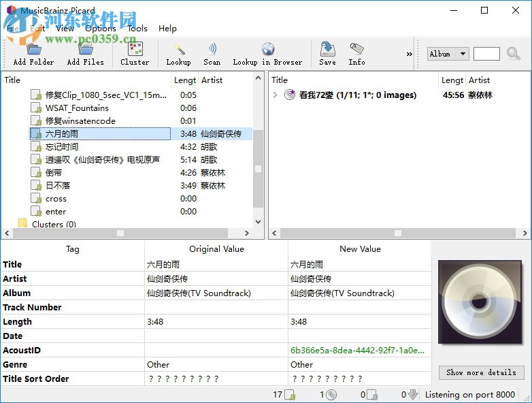The image size is (532, 403).
Task: Click the Listening on port 8000 status text
Action: (x=470, y=395)
